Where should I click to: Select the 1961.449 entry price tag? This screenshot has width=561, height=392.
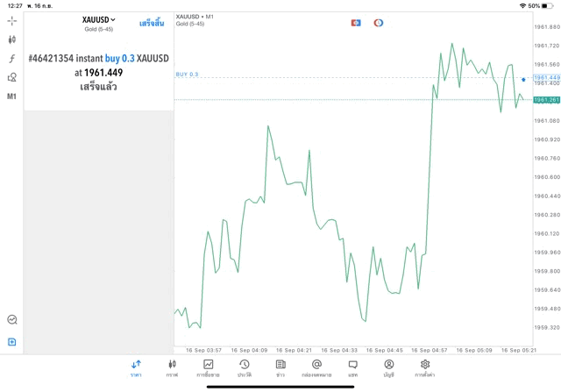[547, 77]
